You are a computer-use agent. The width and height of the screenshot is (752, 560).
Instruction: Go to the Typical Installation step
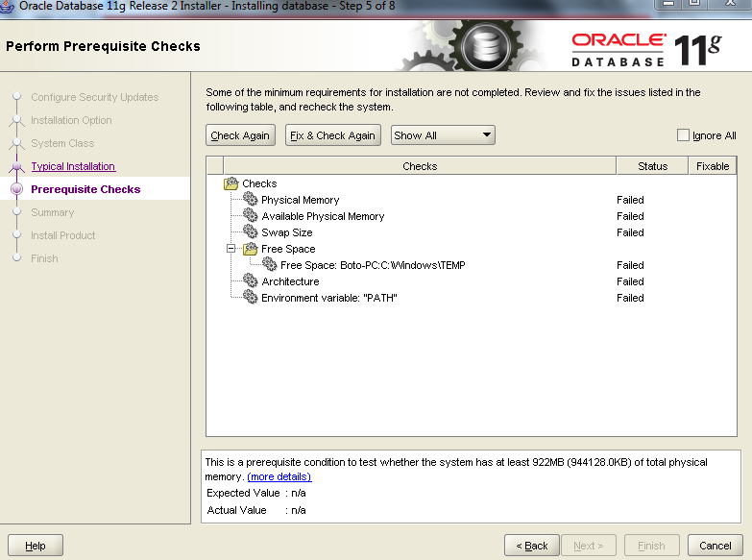point(73,166)
